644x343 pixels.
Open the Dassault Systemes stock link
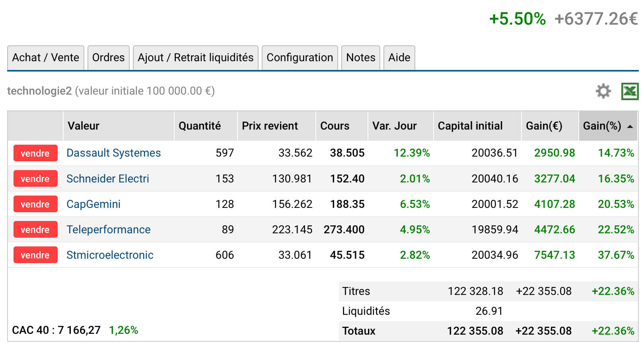[x=114, y=153]
